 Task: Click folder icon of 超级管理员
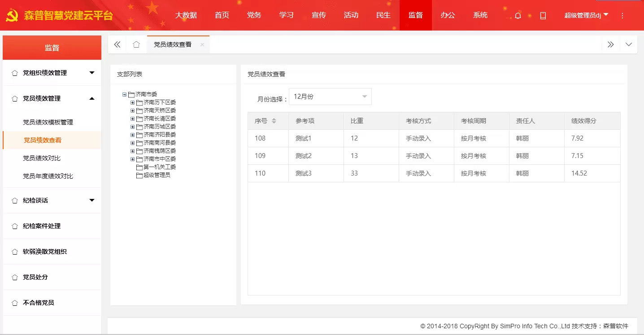pos(139,176)
